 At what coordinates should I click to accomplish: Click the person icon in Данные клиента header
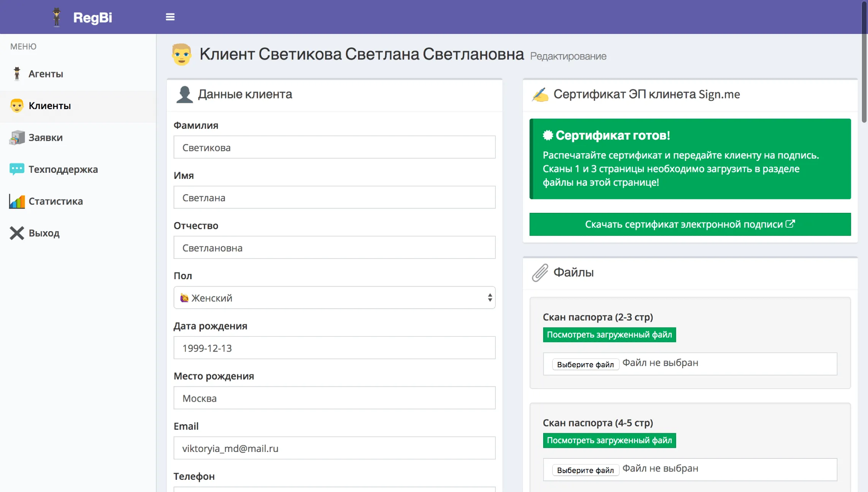click(185, 94)
